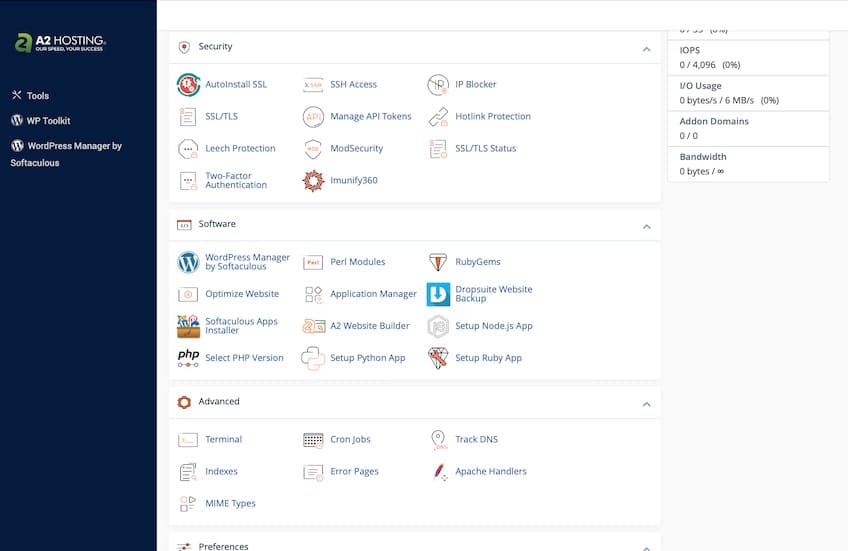The width and height of the screenshot is (848, 551).
Task: Click the Track DNS pin icon
Action: pyautogui.click(x=438, y=440)
